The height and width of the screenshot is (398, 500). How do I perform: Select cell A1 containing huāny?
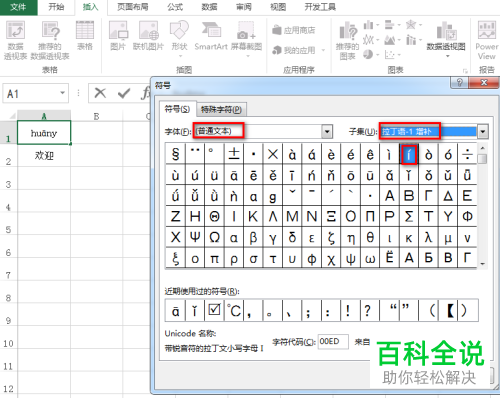[x=44, y=133]
